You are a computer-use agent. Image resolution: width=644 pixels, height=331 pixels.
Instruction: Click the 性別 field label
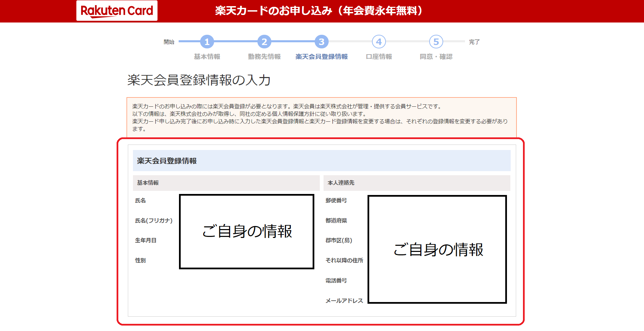[x=140, y=260]
